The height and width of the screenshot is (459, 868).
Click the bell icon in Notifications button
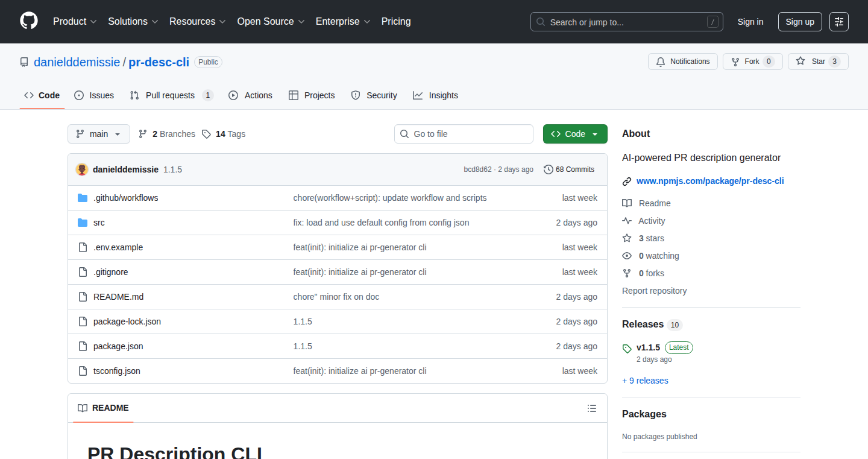(x=661, y=62)
